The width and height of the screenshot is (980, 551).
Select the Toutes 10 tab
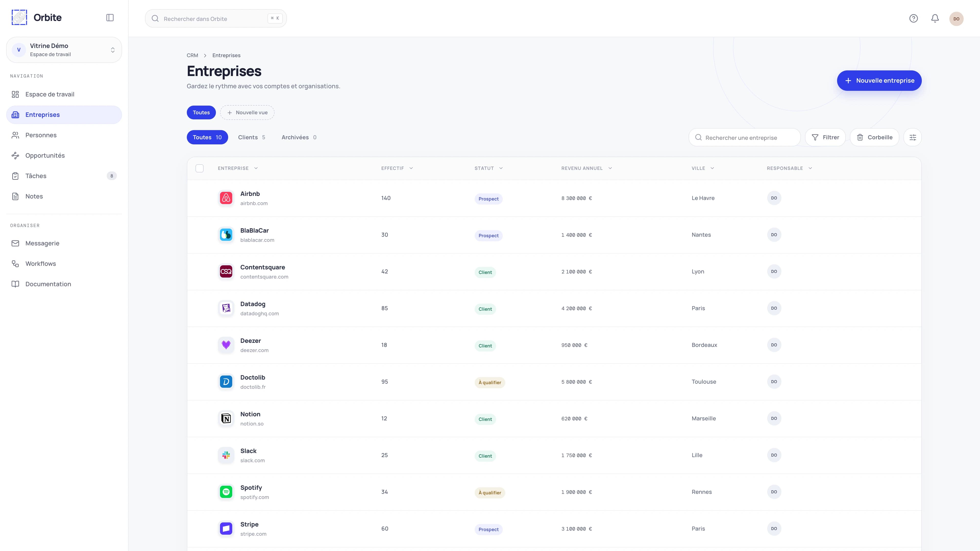(x=207, y=137)
